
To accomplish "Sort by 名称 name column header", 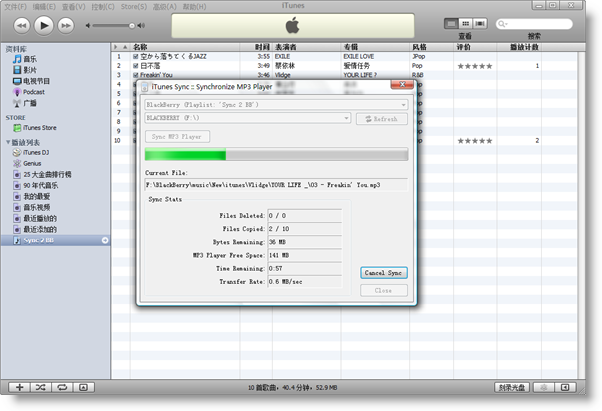I will pyautogui.click(x=185, y=47).
